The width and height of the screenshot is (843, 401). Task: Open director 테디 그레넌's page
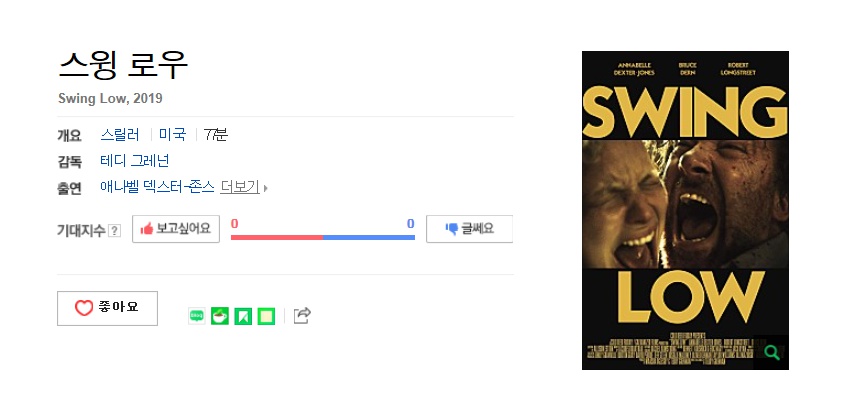point(135,160)
